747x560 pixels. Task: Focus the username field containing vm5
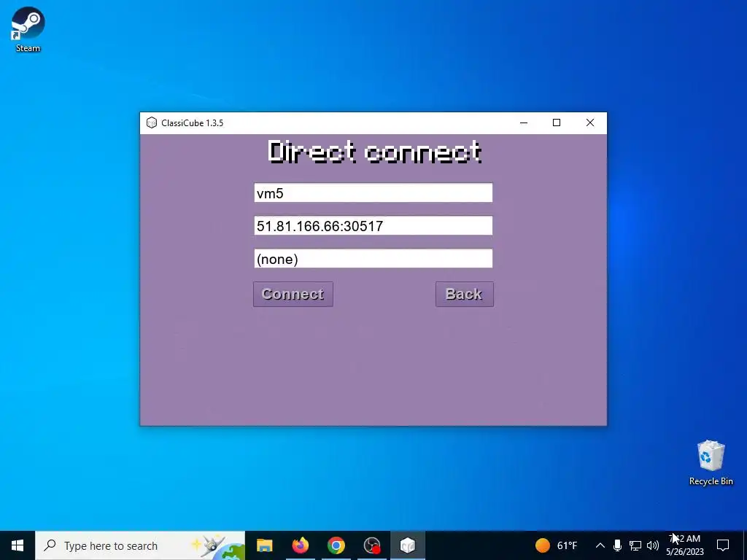373,192
